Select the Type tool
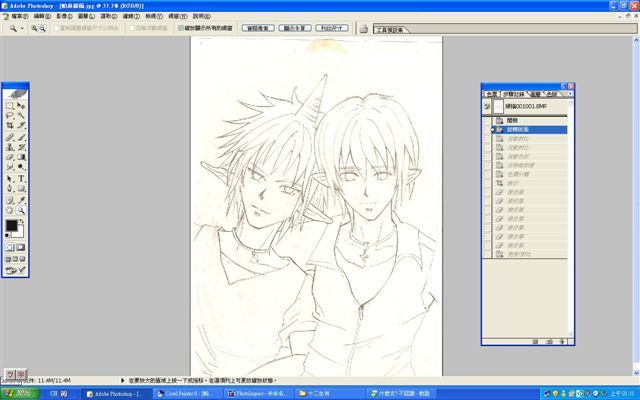This screenshot has width=640, height=400. tap(21, 179)
